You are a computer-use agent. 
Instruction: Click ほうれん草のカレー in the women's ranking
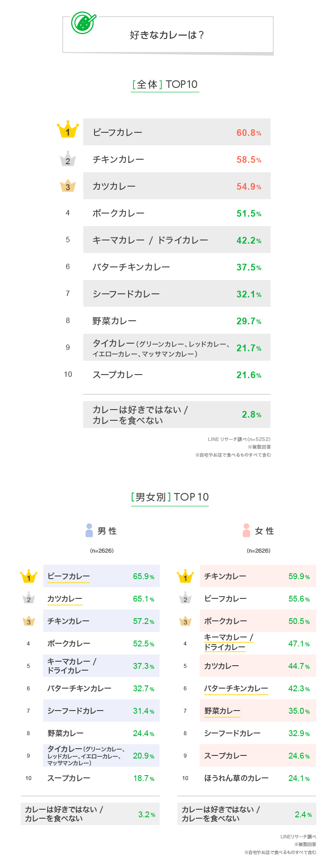[x=236, y=778]
